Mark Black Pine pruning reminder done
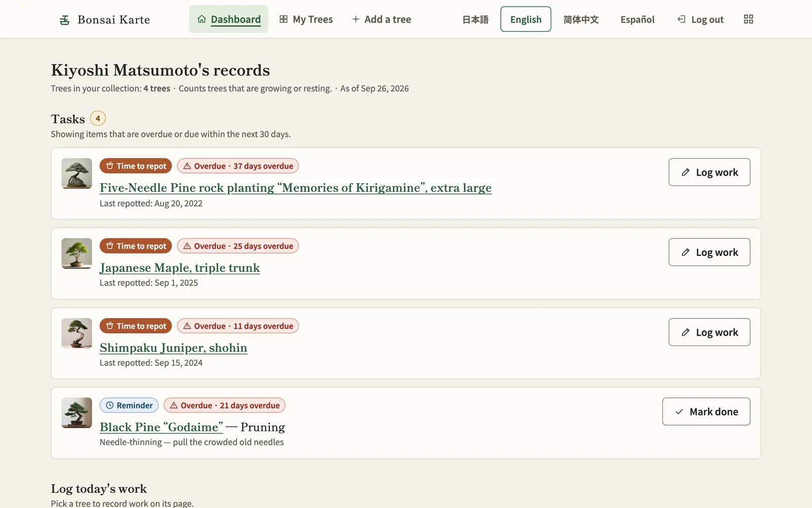 click(706, 411)
